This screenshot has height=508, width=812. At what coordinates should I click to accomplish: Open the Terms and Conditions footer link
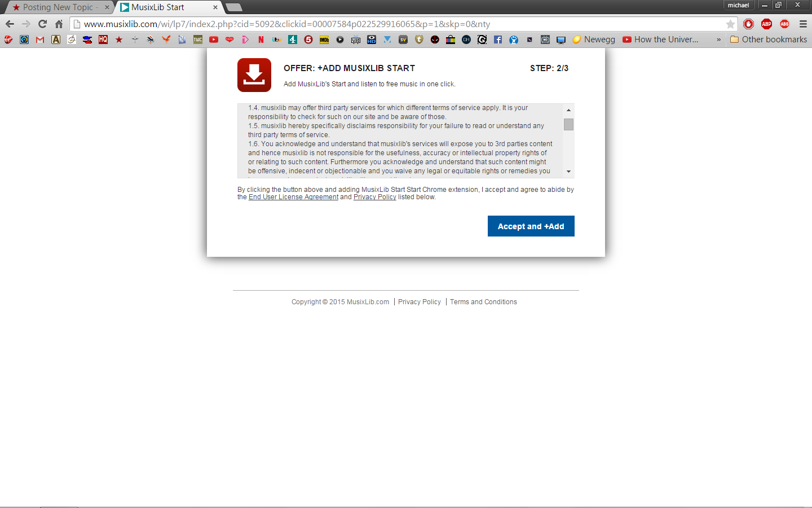(483, 302)
